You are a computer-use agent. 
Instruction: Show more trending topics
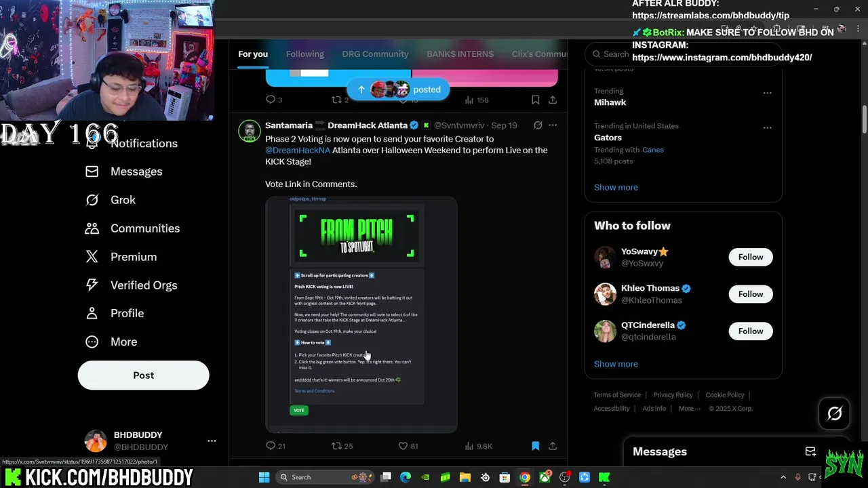click(x=616, y=187)
